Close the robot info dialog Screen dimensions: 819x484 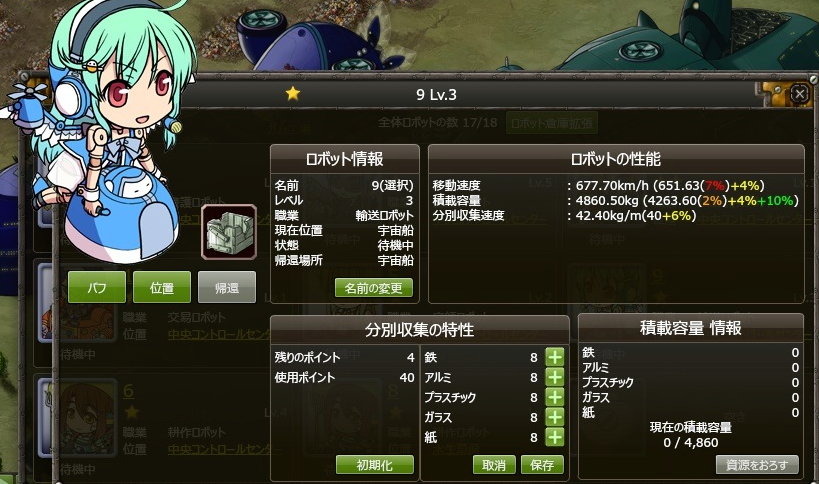click(799, 94)
